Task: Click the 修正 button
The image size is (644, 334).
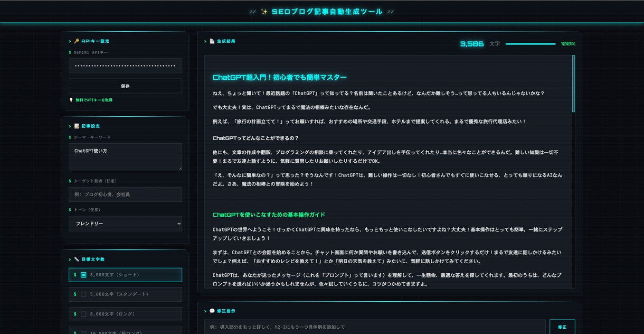Action: pos(562,327)
